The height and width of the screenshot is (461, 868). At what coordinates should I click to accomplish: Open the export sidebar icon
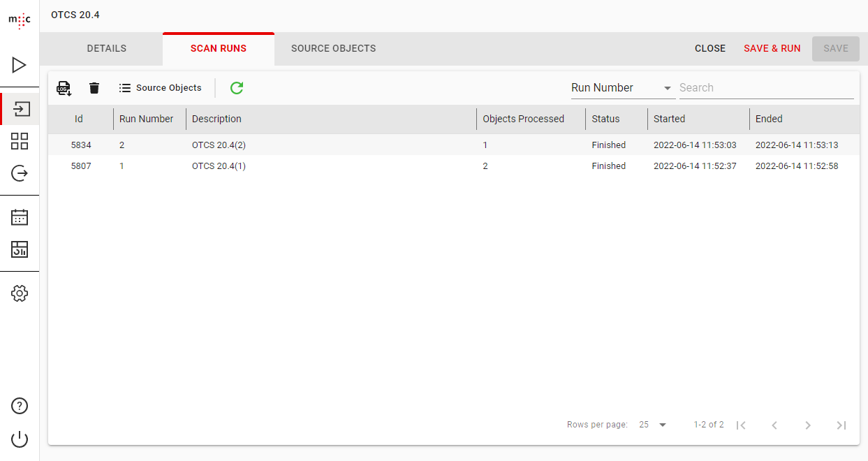20,173
